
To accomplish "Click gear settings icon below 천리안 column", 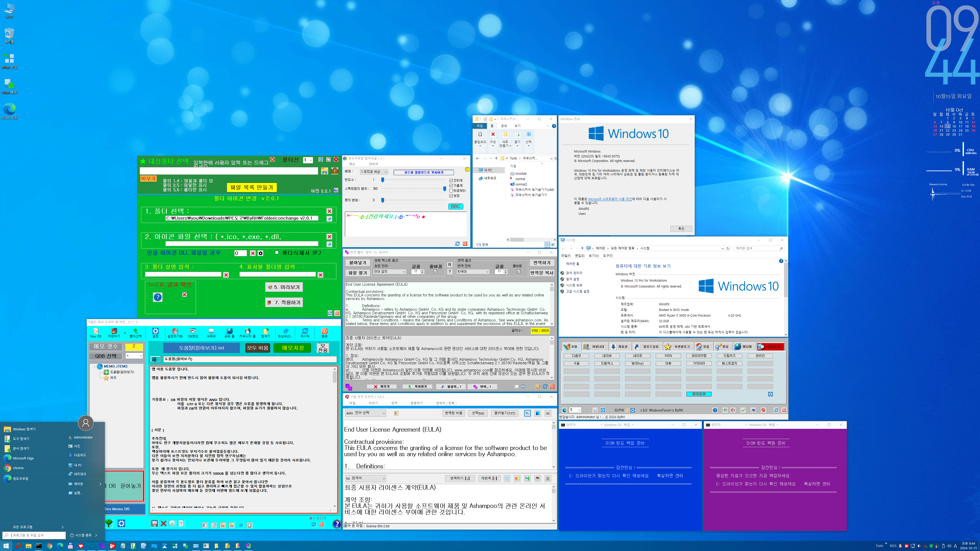I will coord(770,394).
